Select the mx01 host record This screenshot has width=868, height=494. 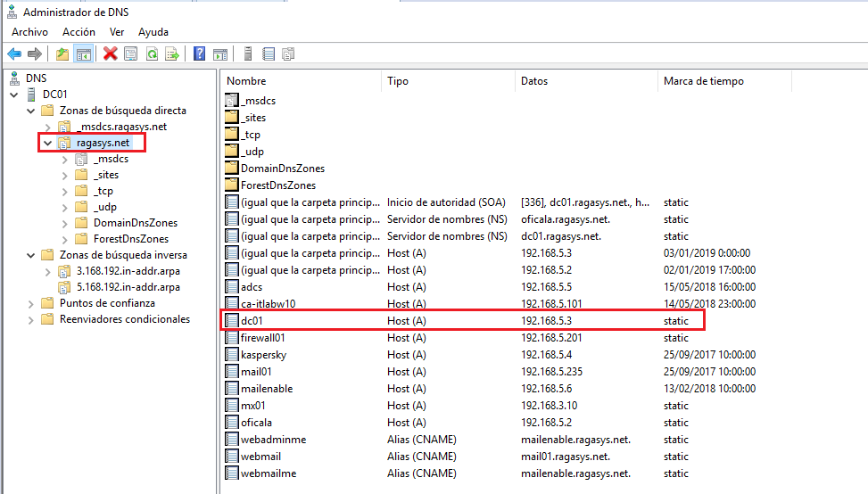253,406
